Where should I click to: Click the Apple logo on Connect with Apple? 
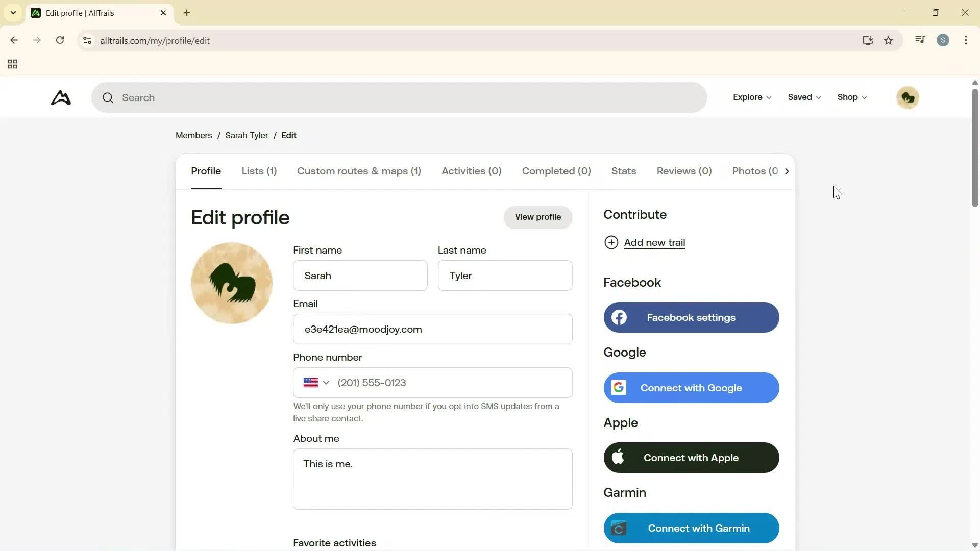[619, 457]
